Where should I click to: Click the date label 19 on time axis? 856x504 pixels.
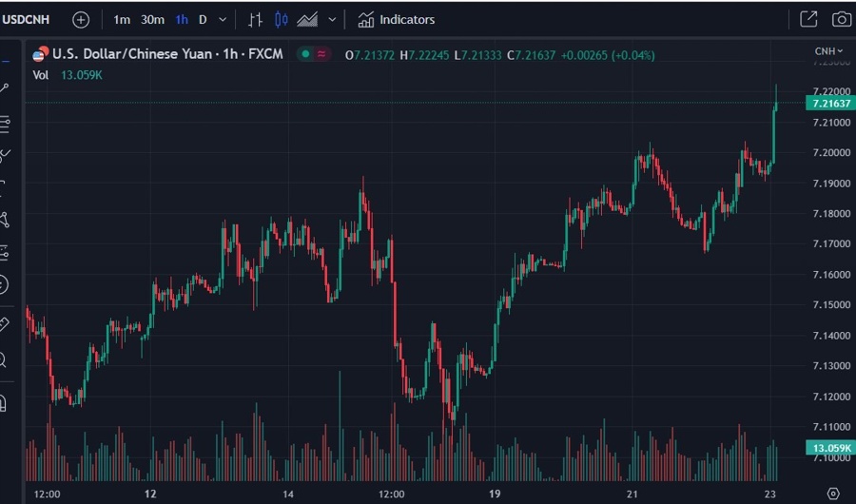coord(495,494)
